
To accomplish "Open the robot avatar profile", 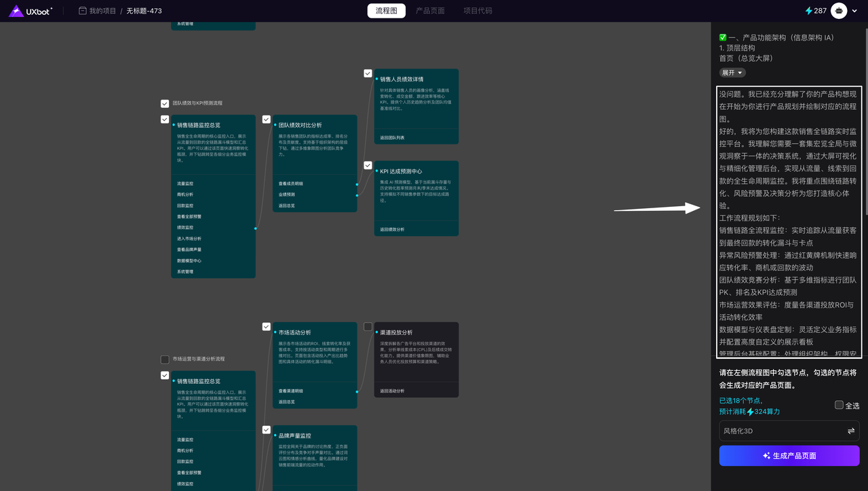I will point(840,11).
